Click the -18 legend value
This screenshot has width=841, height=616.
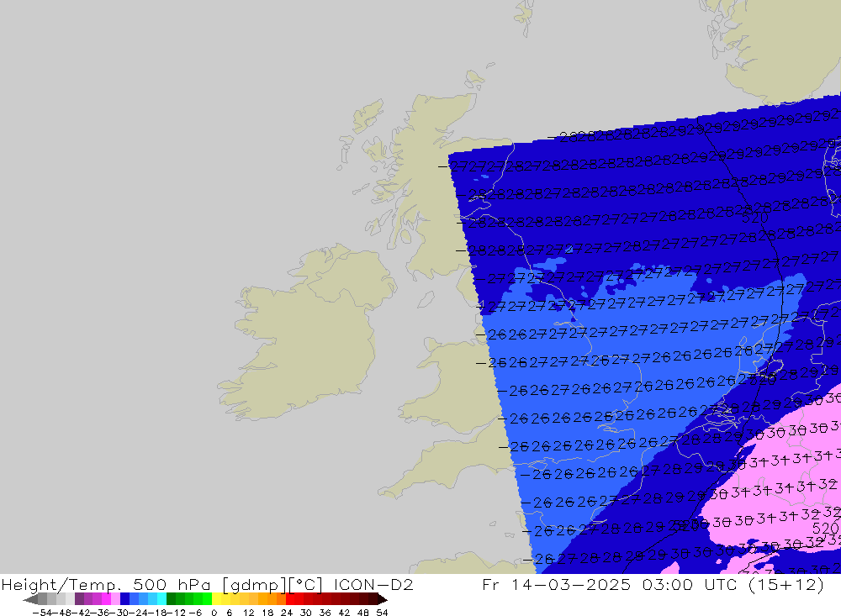point(159,613)
